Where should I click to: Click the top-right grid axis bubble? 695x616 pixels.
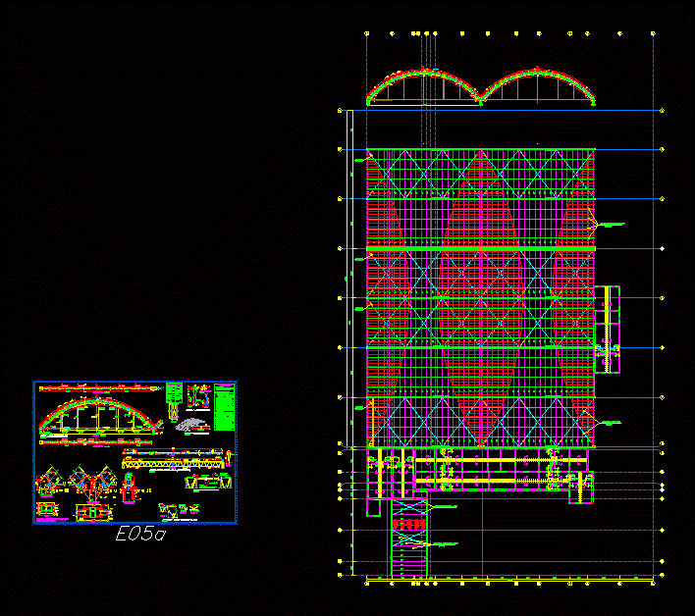pyautogui.click(x=654, y=33)
